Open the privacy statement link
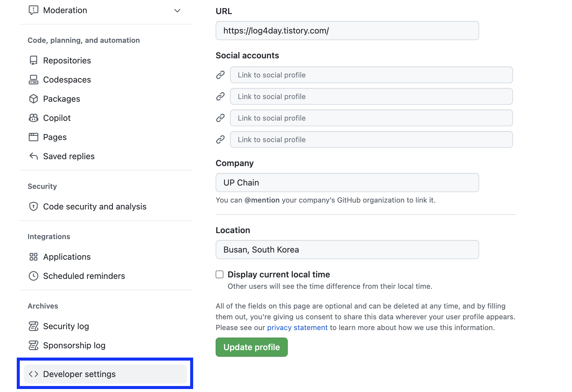This screenshot has width=572, height=392. coord(297,328)
